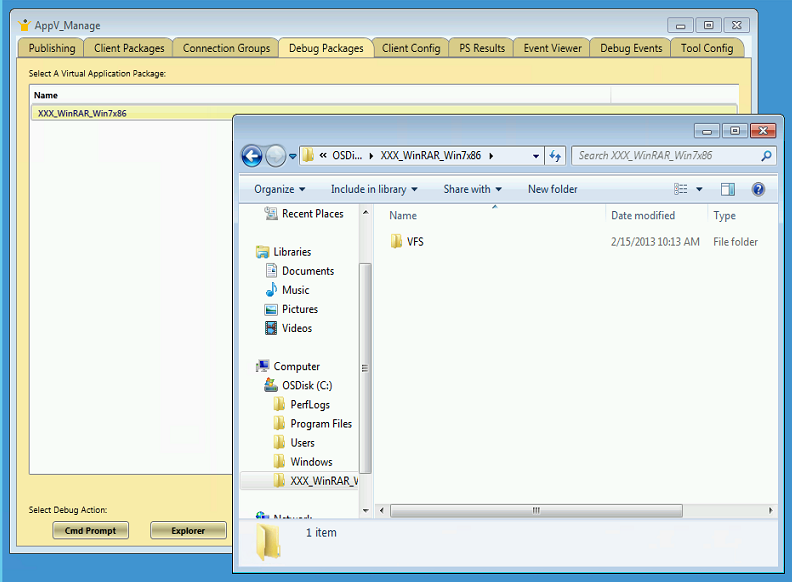Expand the address bar previous locations dropdown

coord(536,156)
